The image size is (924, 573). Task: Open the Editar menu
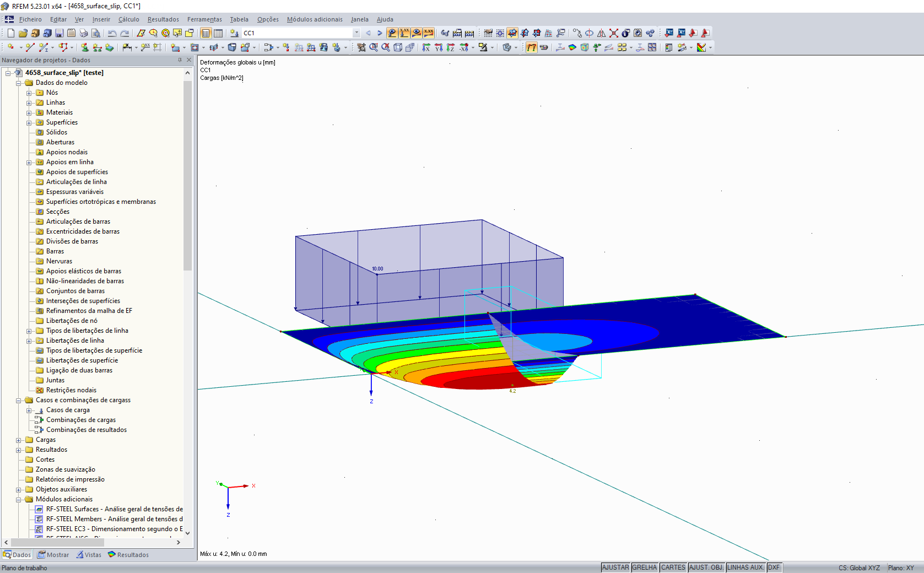point(58,19)
